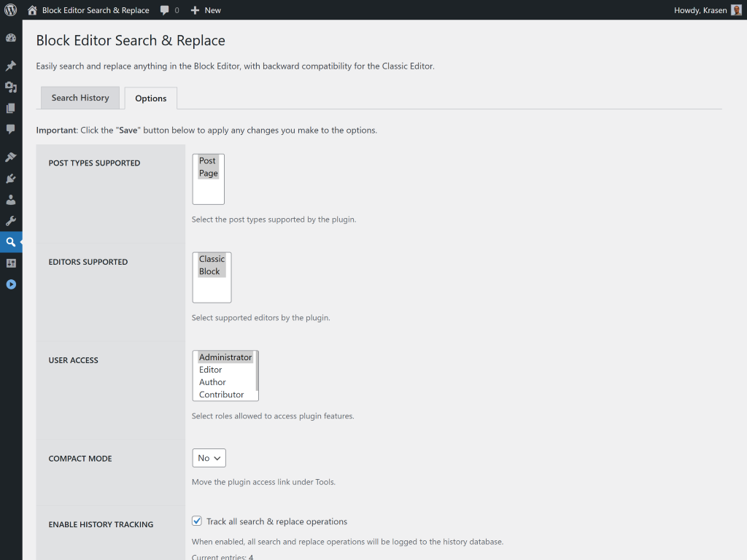Screen dimensions: 747x560
Task: Open the WordPress logo menu
Action: click(x=11, y=10)
